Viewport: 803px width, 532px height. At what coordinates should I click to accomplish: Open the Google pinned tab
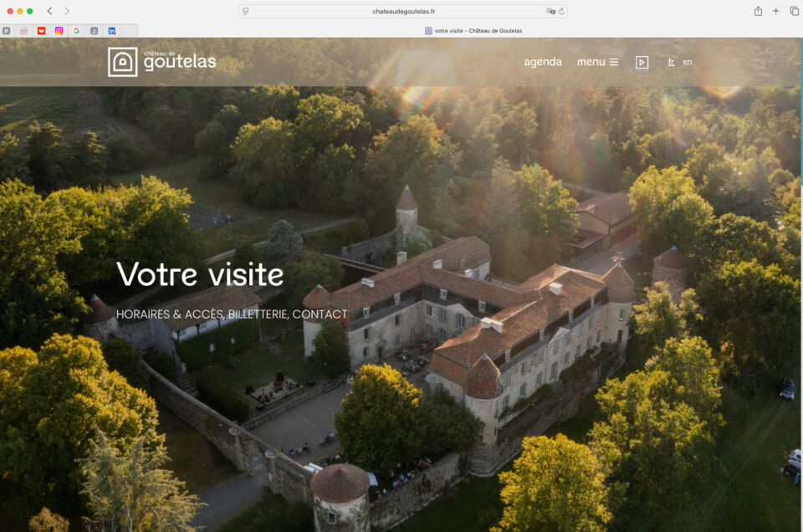click(77, 30)
